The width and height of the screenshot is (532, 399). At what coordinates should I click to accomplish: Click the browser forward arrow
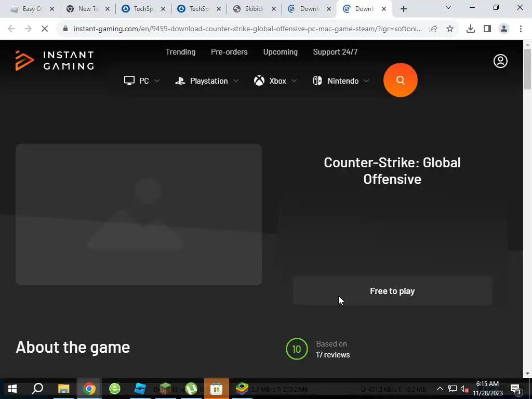(x=28, y=29)
